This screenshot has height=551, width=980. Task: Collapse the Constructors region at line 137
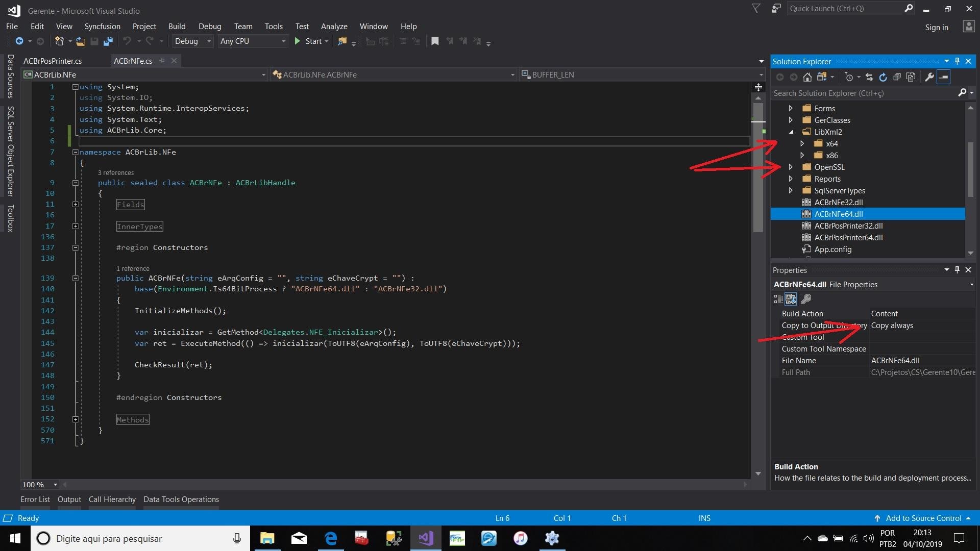75,248
